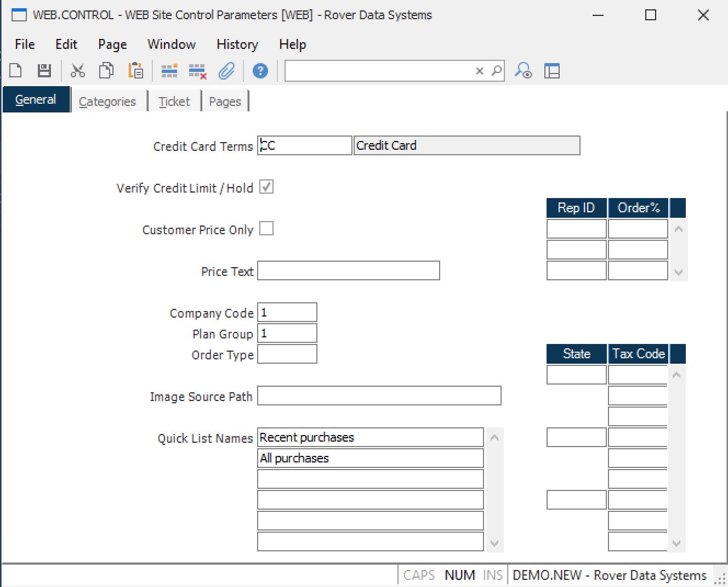Switch to the Categories tab
728x587 pixels.
point(107,101)
